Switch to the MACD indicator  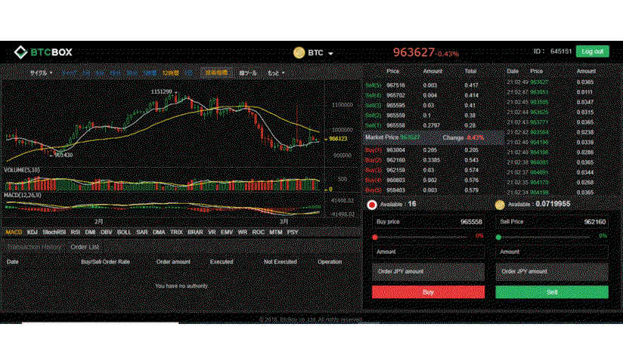tap(14, 232)
